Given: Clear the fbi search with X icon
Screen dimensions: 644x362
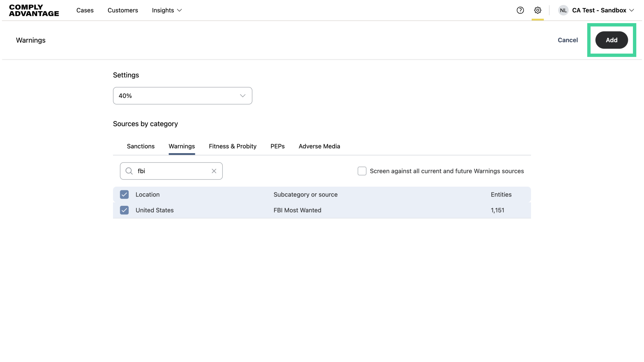Looking at the screenshot, I should [214, 171].
